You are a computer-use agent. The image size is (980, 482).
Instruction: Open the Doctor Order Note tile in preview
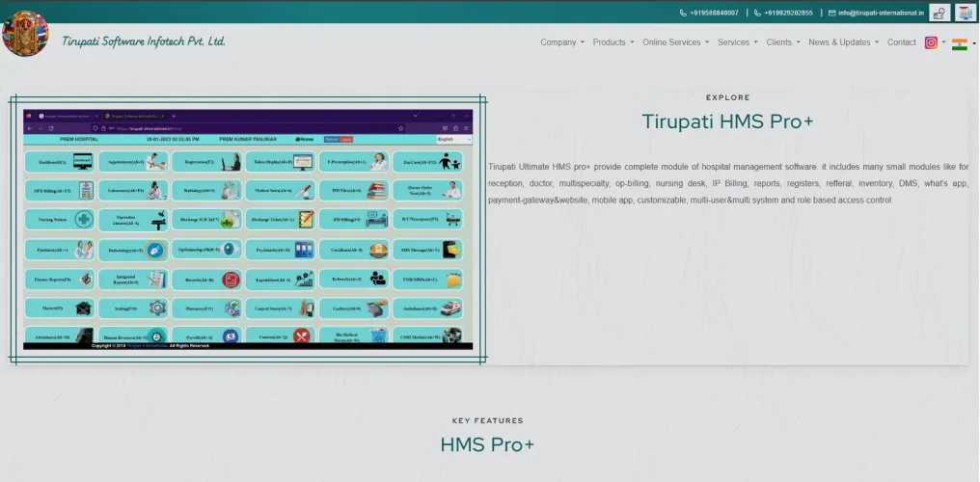427,191
